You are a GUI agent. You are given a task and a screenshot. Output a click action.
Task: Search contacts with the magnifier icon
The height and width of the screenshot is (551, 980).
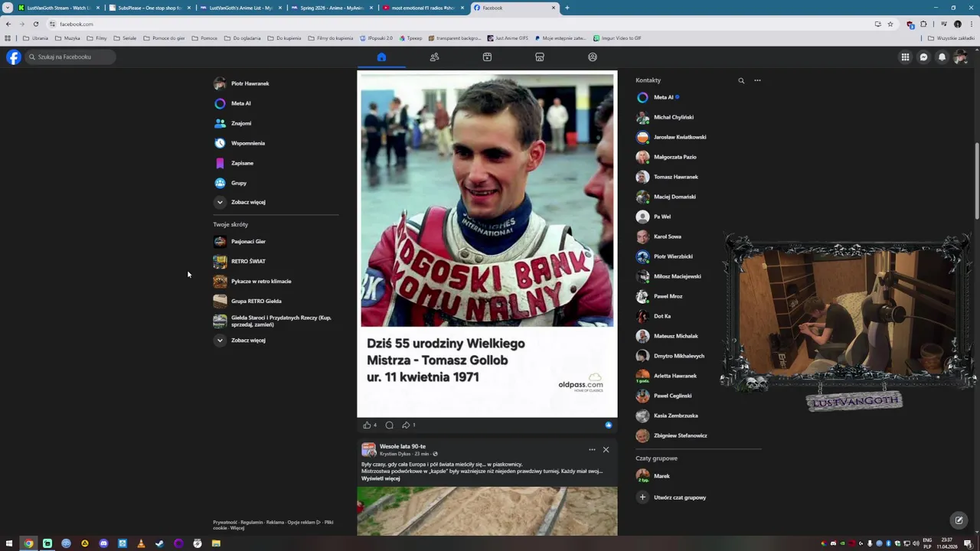pos(741,80)
